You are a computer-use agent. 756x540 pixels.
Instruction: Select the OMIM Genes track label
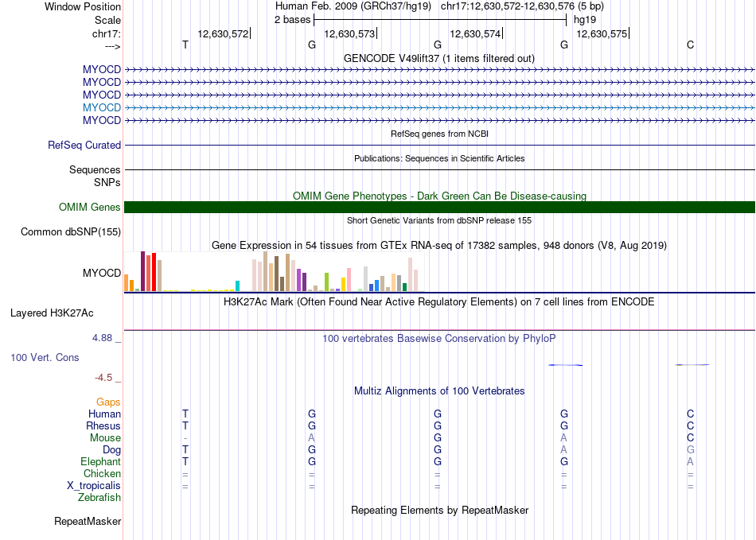point(90,208)
